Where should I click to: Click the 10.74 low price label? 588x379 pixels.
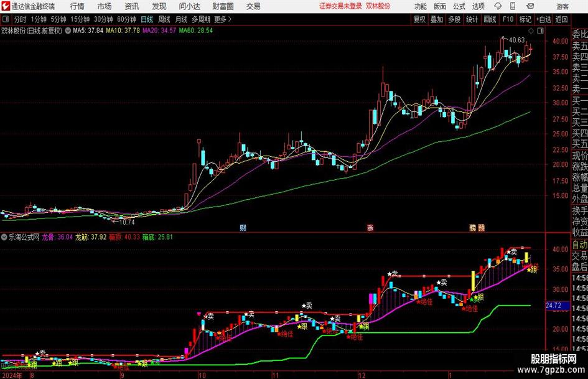point(127,222)
